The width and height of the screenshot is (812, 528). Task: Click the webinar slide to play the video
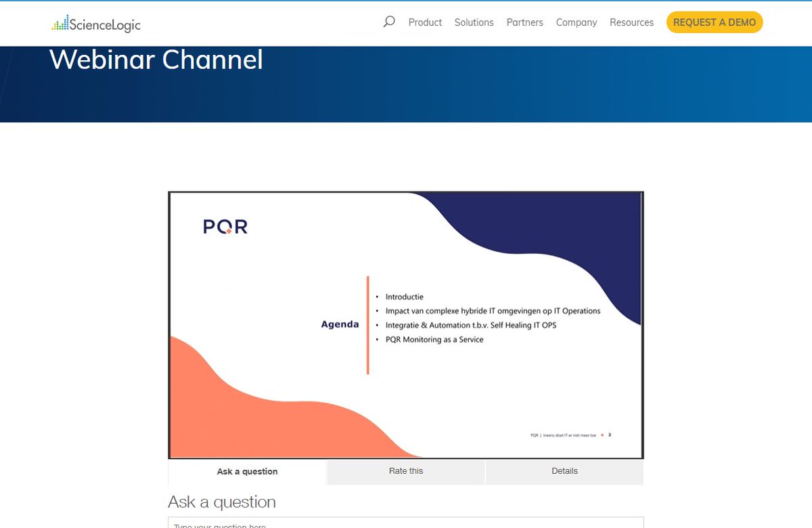tap(406, 324)
